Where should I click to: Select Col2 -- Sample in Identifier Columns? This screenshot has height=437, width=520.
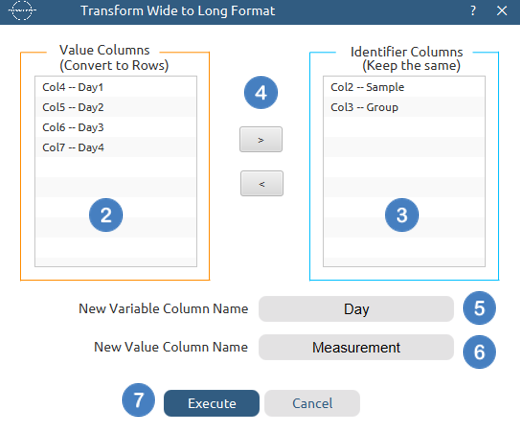(x=404, y=87)
